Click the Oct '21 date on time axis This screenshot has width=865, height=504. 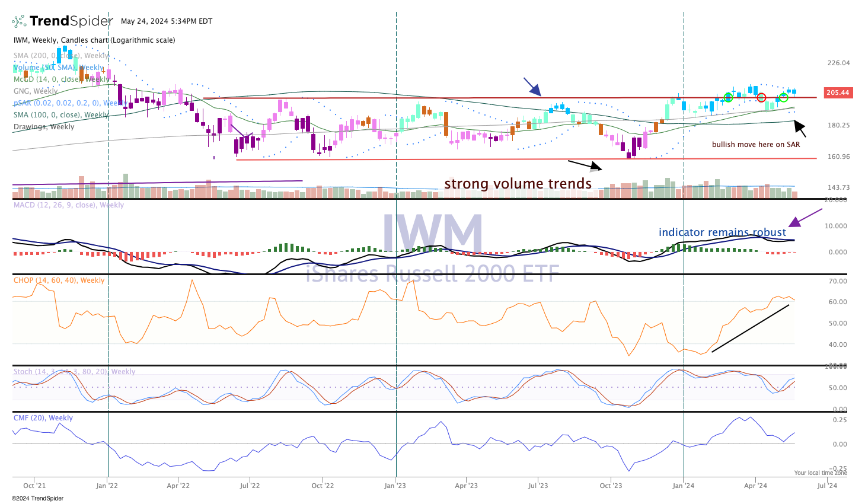(34, 486)
